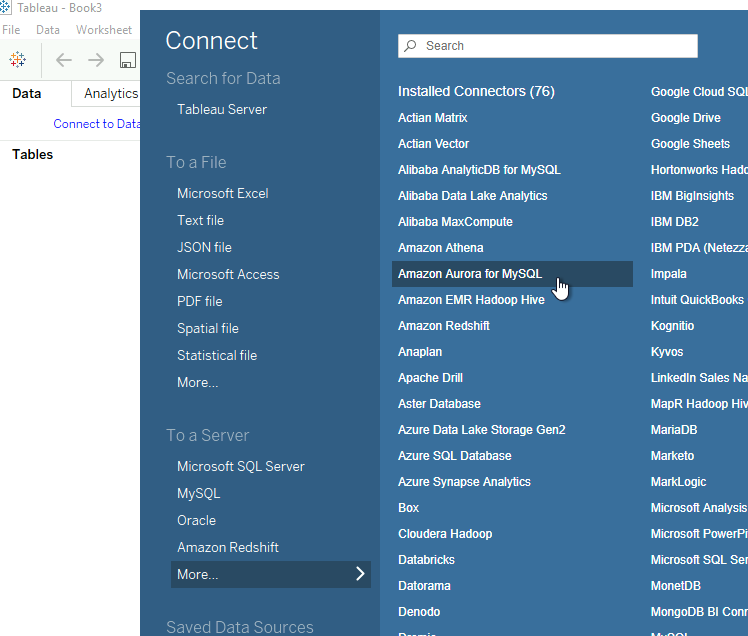Select Amazon EMR Hadoop Hive connector

tap(471, 300)
